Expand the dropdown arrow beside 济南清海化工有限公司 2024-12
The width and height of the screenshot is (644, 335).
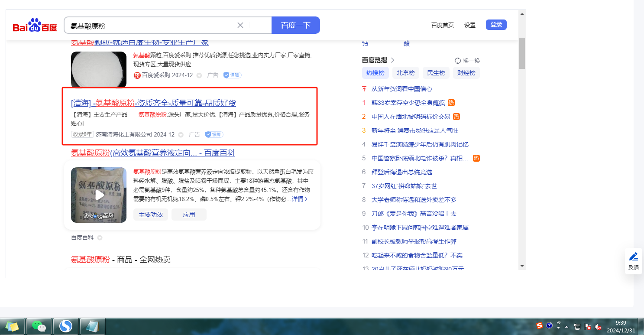point(181,135)
